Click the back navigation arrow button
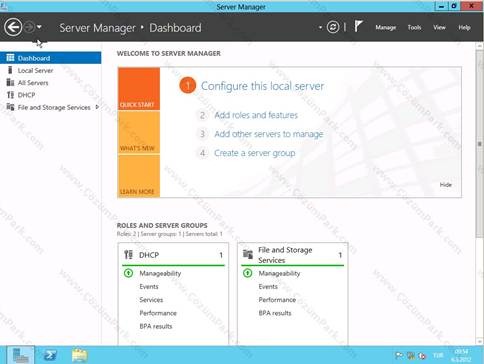Screen dimensions: 484x364 pyautogui.click(x=13, y=27)
